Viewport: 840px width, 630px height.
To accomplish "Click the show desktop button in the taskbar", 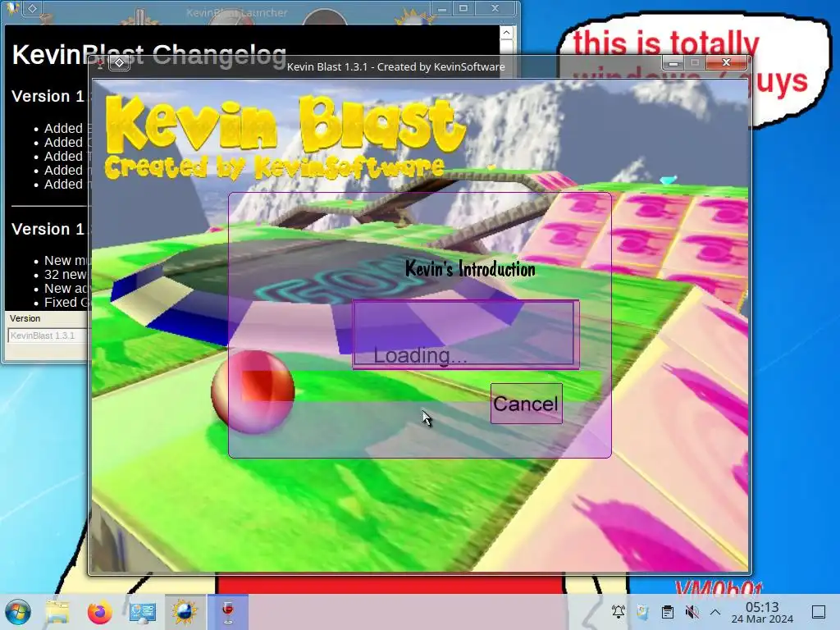I will tap(819, 612).
